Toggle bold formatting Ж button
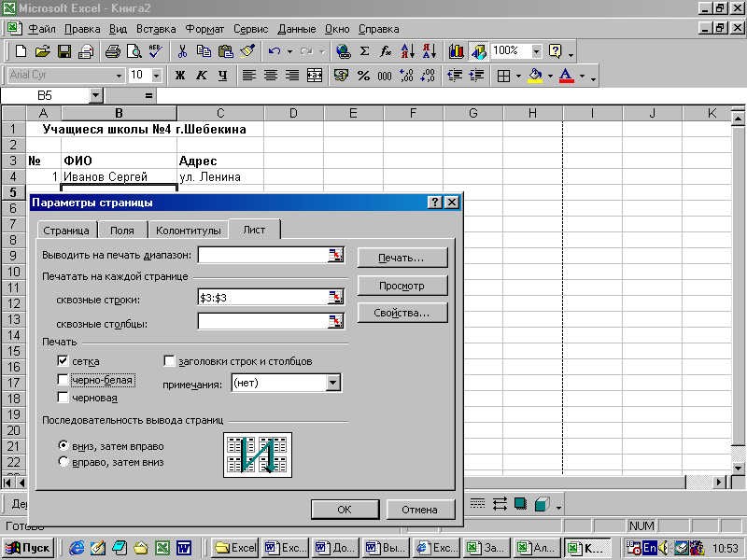747x560 pixels. pyautogui.click(x=180, y=76)
